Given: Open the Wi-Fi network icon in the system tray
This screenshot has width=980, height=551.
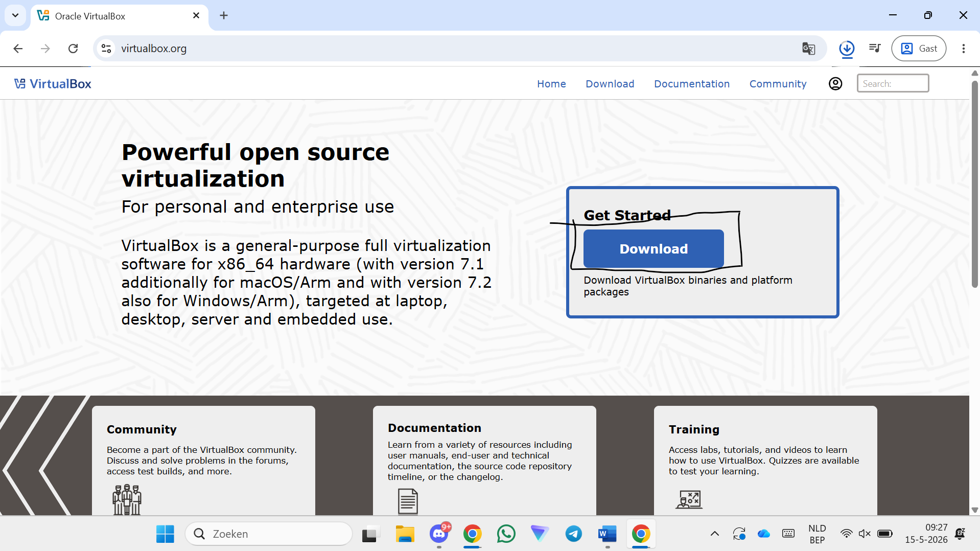Looking at the screenshot, I should point(847,534).
